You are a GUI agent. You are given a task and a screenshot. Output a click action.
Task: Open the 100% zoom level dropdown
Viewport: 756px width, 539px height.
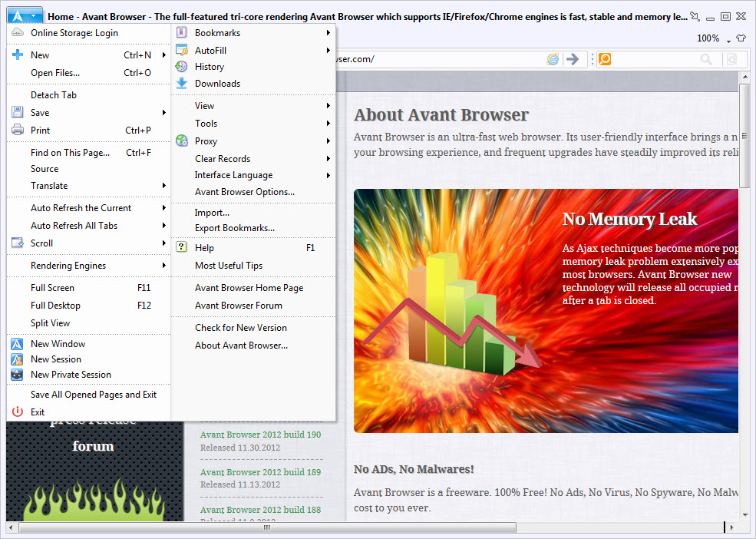[x=728, y=41]
